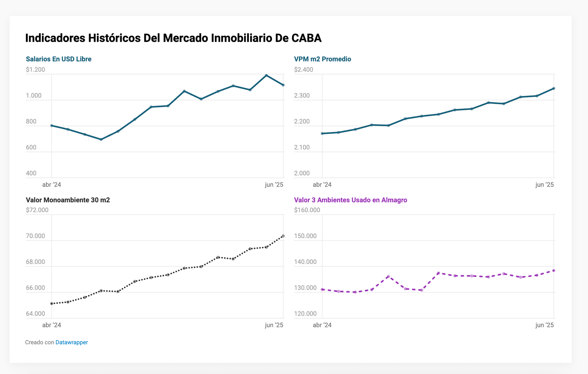The width and height of the screenshot is (588, 374).
Task: Click the final point of Monoambiente chart
Action: point(283,236)
